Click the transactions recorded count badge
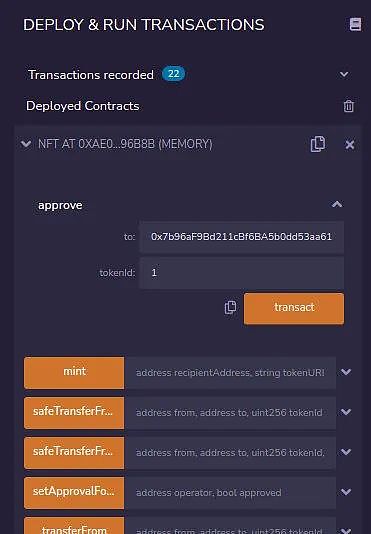The image size is (371, 534). (173, 74)
